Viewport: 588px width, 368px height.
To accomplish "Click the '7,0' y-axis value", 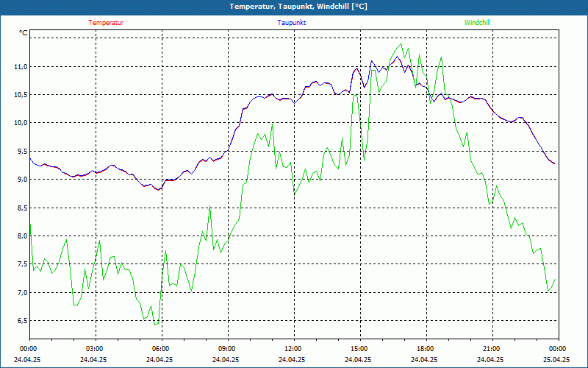I will pos(23,292).
